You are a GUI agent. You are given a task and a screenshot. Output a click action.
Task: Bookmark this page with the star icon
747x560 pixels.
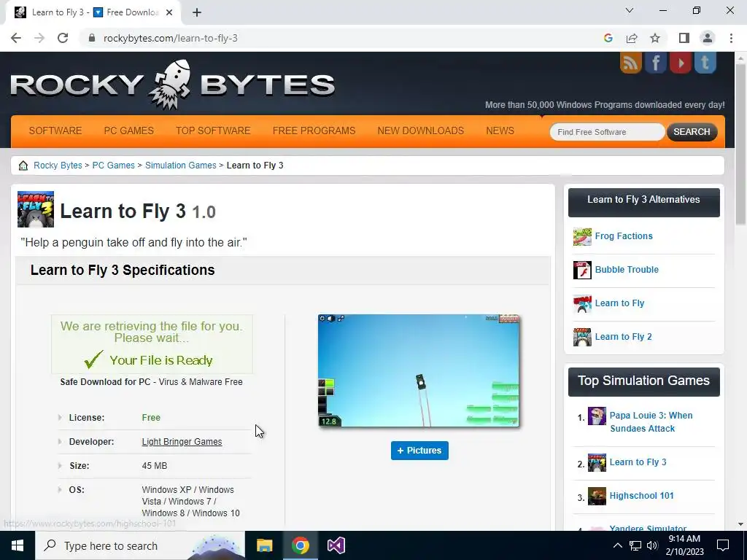[655, 38]
